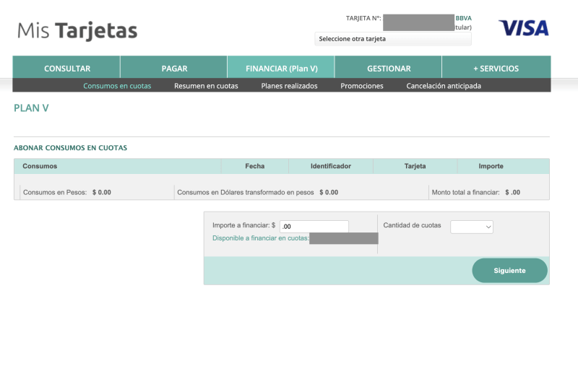The height and width of the screenshot is (392, 578).
Task: Open Resumen en cuotas submenu
Action: 206,86
